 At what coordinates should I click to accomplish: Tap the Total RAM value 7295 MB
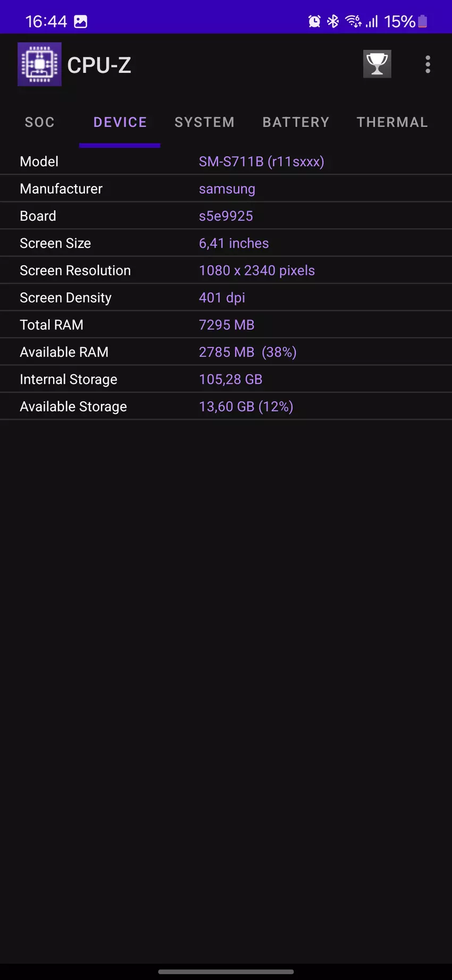tap(227, 325)
